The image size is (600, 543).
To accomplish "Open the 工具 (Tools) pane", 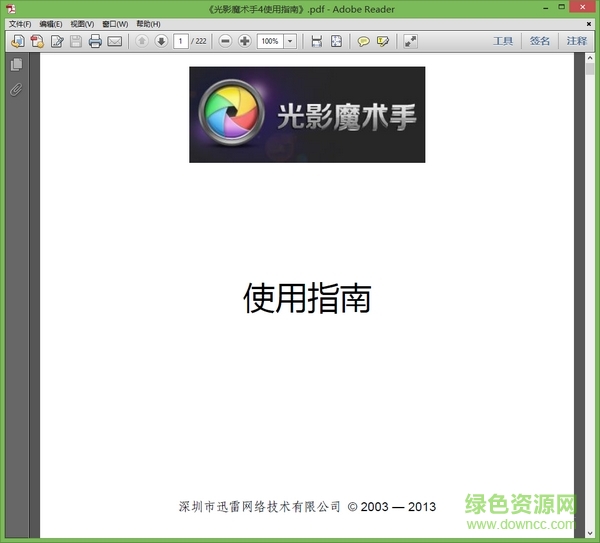I will (503, 41).
